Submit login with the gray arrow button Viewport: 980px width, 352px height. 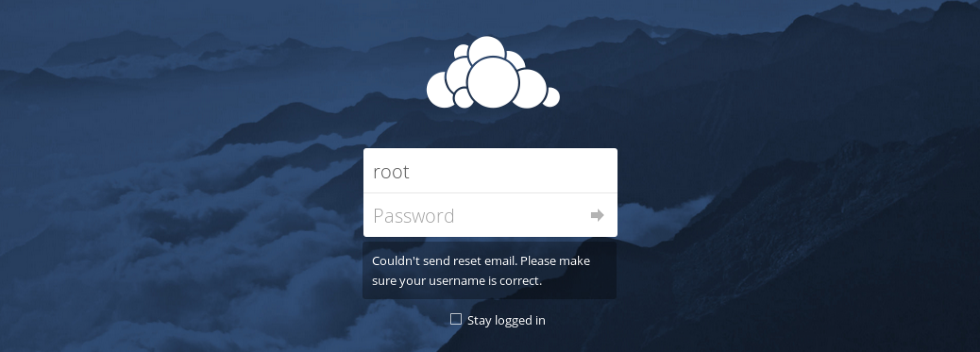point(597,215)
